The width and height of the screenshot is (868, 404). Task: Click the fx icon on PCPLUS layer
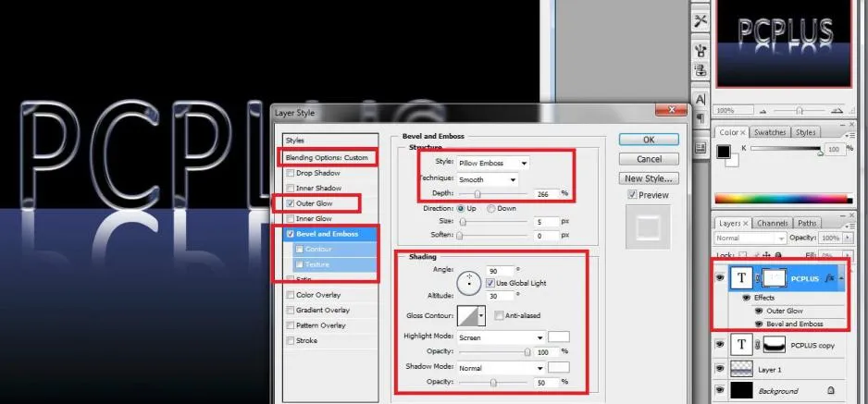[x=829, y=278]
